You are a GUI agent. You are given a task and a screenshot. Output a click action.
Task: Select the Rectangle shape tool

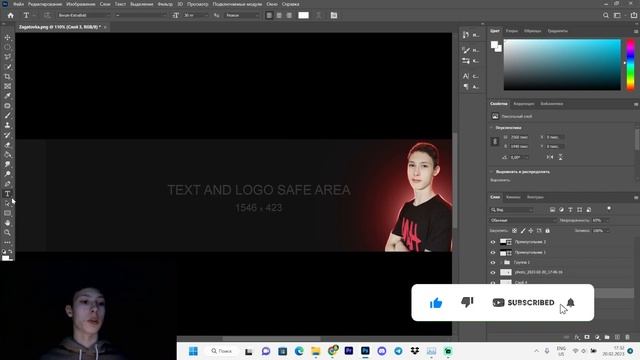coord(7,213)
